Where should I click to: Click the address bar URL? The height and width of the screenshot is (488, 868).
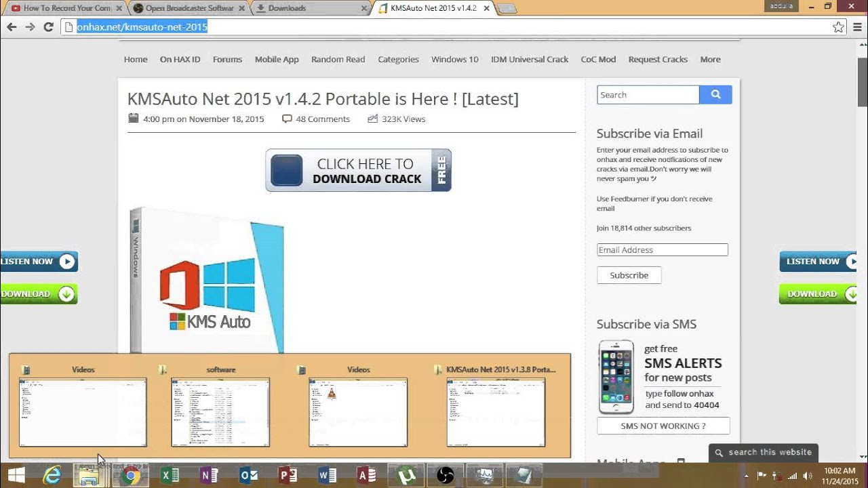tap(142, 27)
